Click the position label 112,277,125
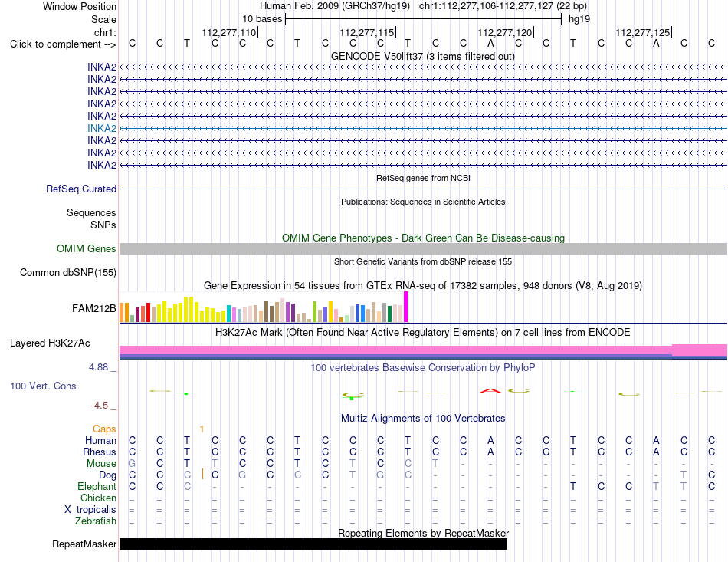 (x=643, y=32)
